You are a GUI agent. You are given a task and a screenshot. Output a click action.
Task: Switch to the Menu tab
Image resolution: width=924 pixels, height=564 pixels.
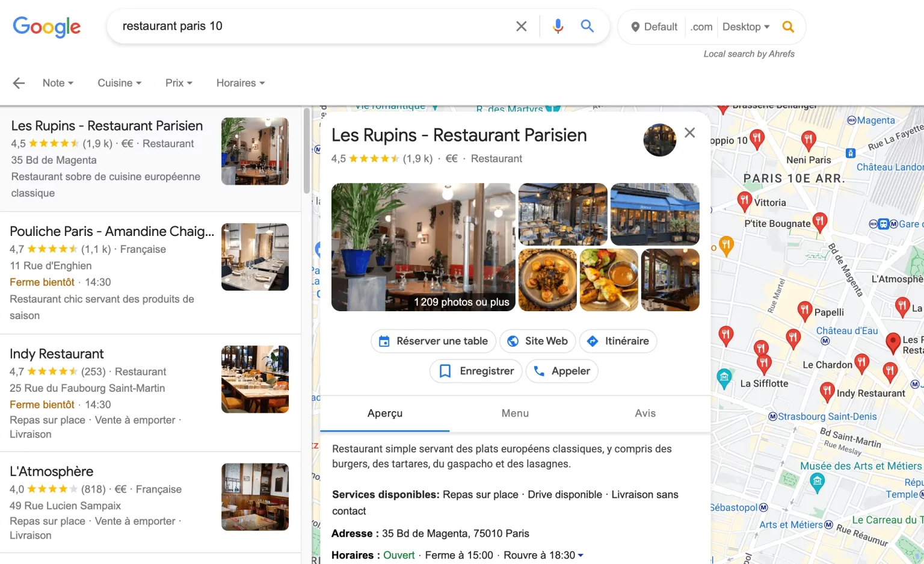pyautogui.click(x=515, y=414)
